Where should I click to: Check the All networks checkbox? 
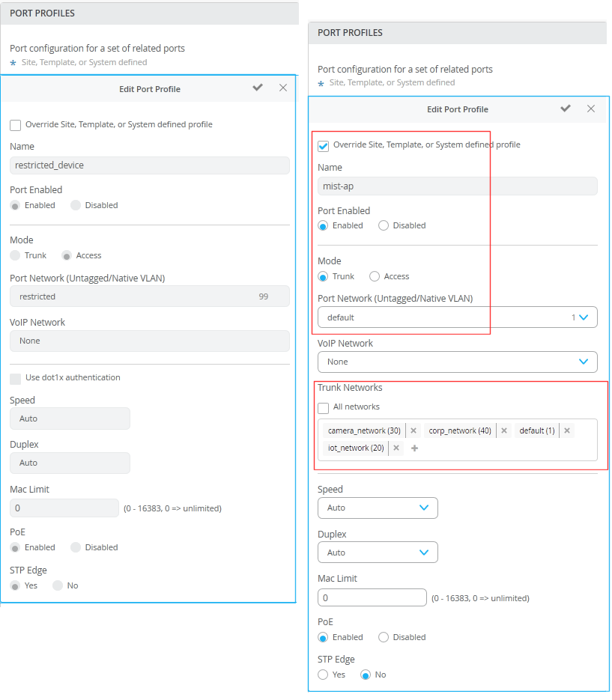pos(324,408)
